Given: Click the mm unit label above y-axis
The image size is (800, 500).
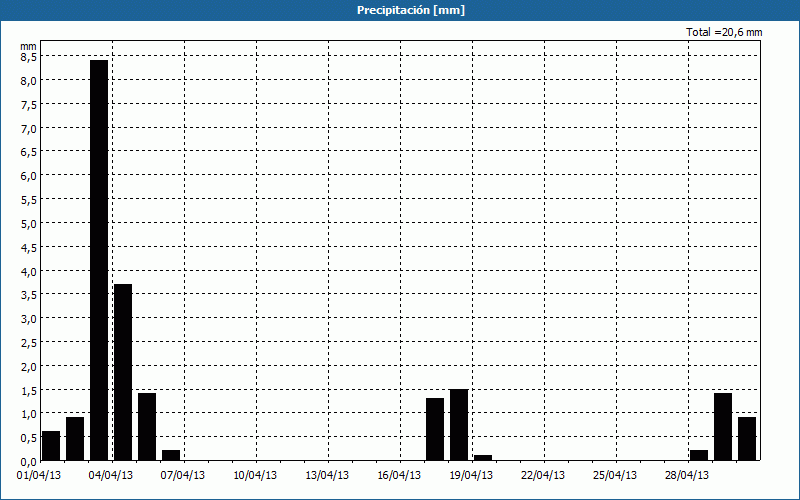Looking at the screenshot, I should 28,46.
